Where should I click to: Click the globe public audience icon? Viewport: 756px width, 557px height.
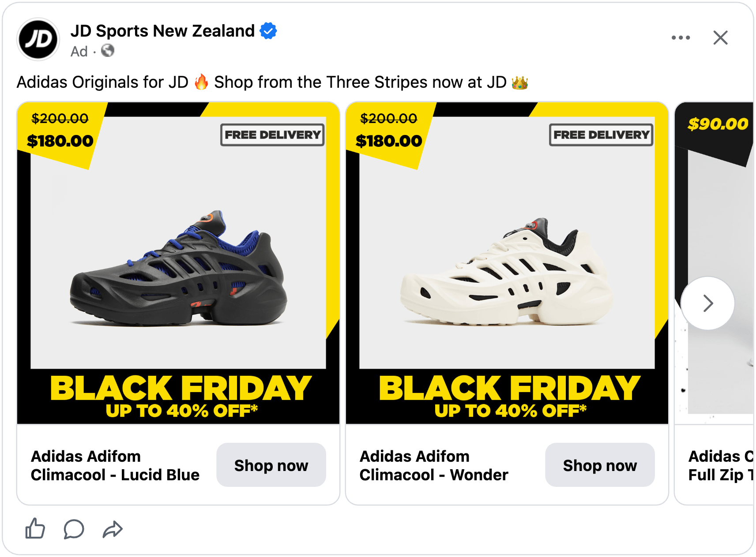(108, 51)
